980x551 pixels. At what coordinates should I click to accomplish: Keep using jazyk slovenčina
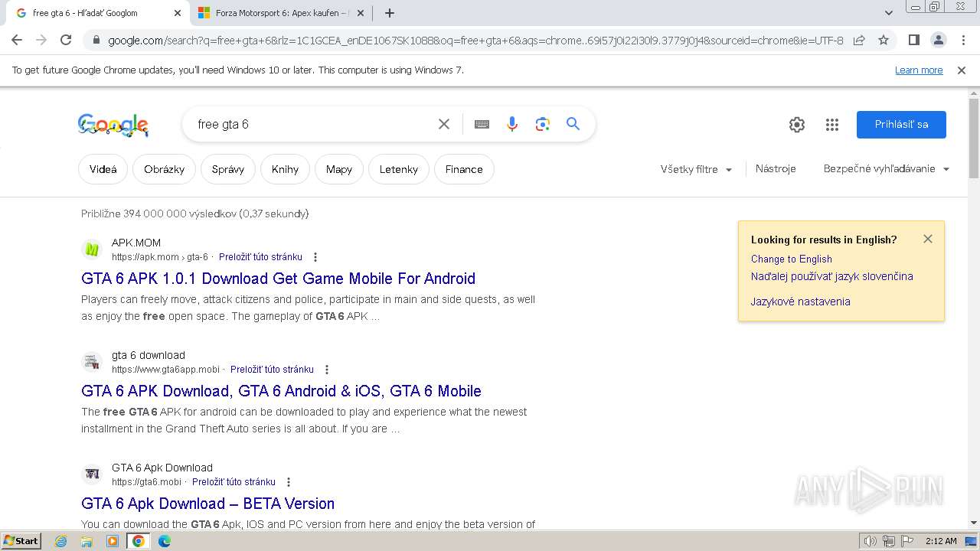[x=831, y=276]
